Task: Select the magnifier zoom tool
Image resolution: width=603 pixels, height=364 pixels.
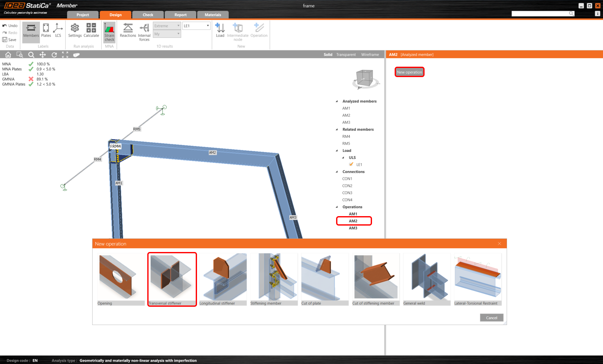Action: point(31,55)
